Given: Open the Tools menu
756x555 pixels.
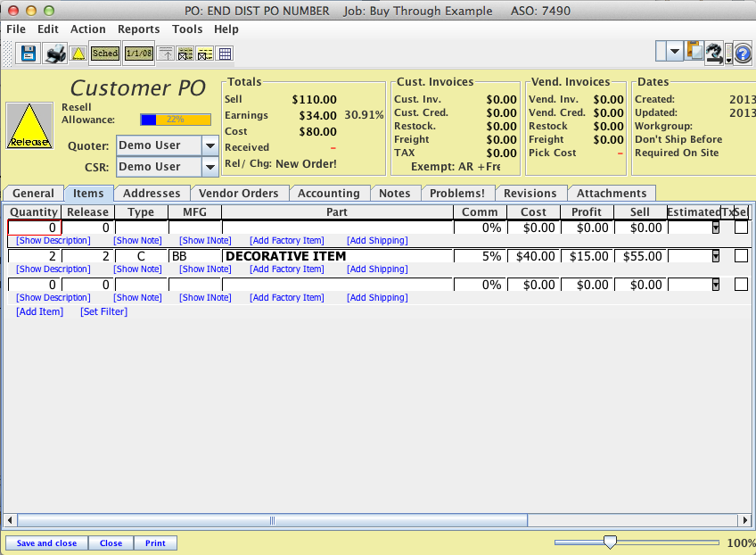Looking at the screenshot, I should pos(187,29).
